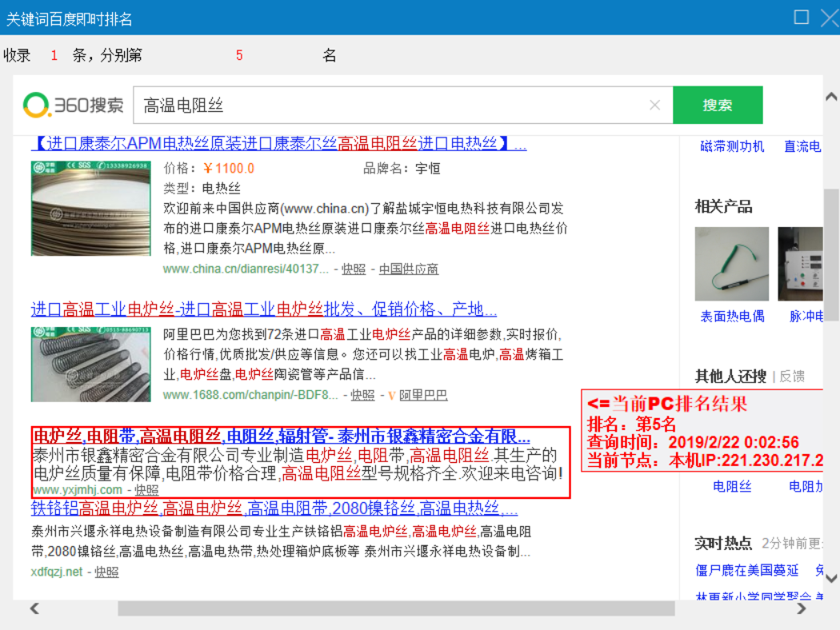Image resolution: width=840 pixels, height=630 pixels.
Task: Clear the search box with the X icon
Action: (654, 105)
